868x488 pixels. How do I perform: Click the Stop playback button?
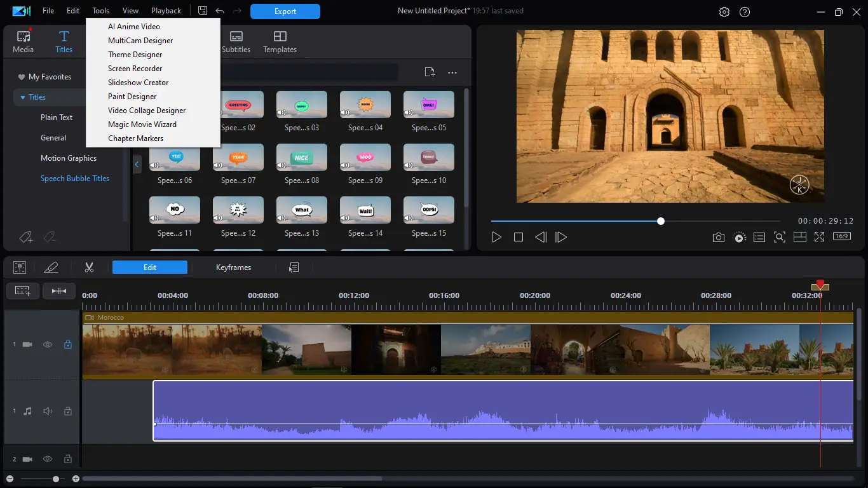point(519,237)
